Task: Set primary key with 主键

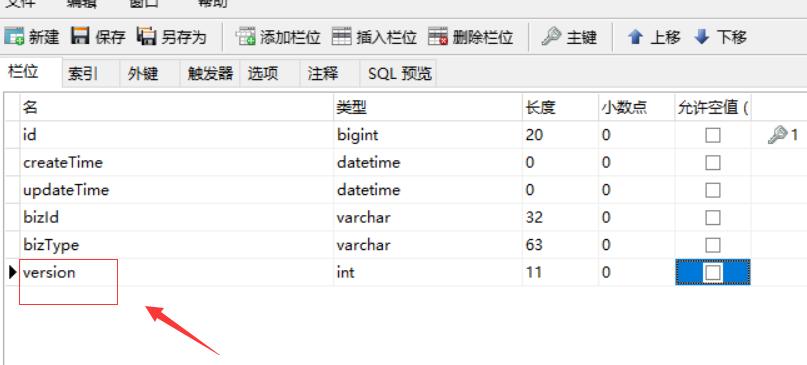Action: click(569, 37)
